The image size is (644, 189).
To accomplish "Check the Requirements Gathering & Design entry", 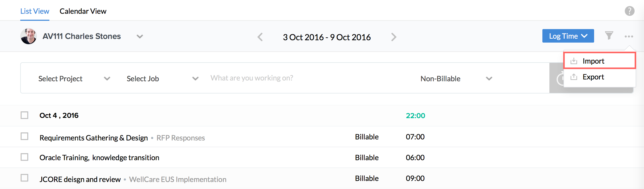I will (24, 136).
